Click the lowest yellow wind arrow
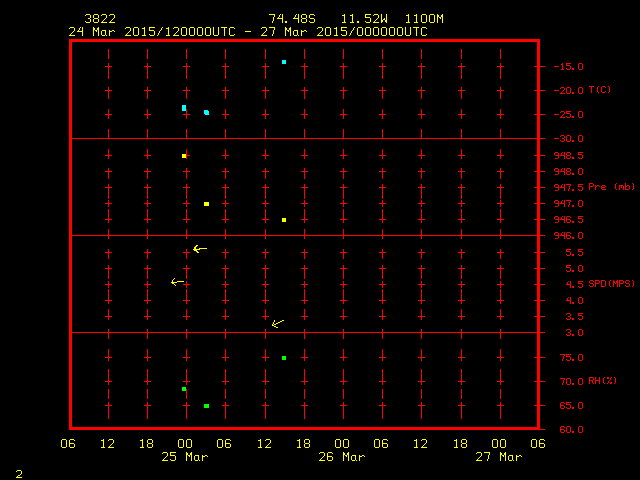This screenshot has height=480, width=640. tap(277, 323)
